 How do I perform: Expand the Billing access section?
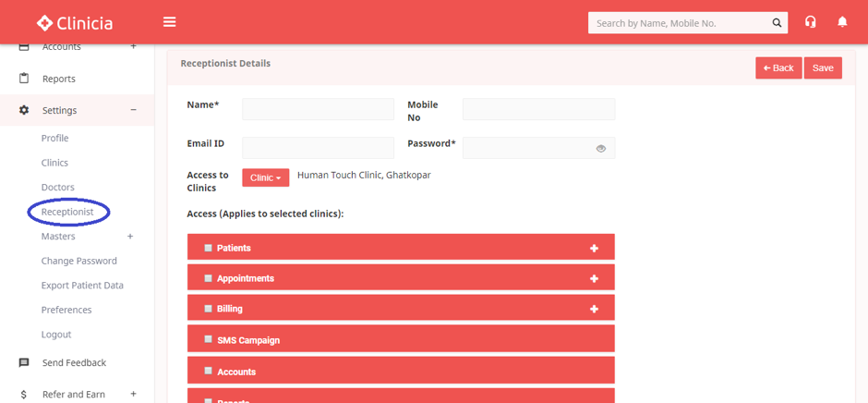pyautogui.click(x=594, y=309)
